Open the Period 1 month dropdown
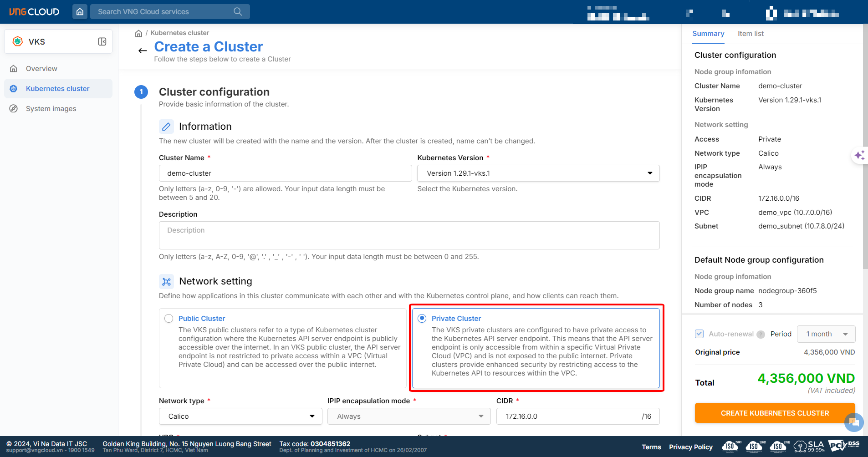 [x=826, y=334]
